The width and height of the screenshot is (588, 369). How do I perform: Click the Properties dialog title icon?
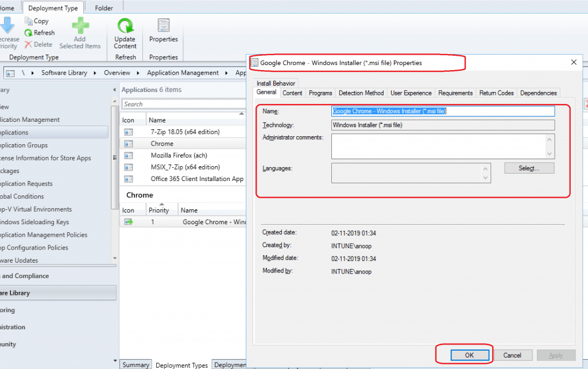click(254, 63)
